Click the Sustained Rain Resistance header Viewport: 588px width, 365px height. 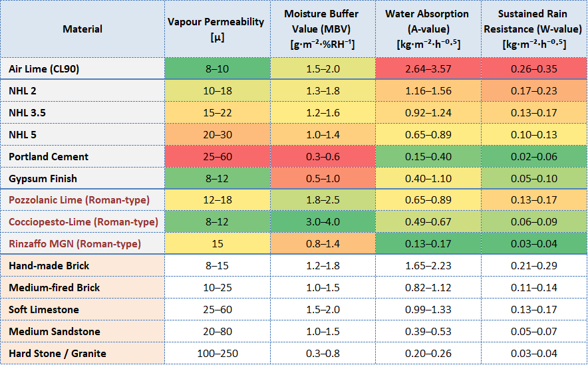[532, 29]
